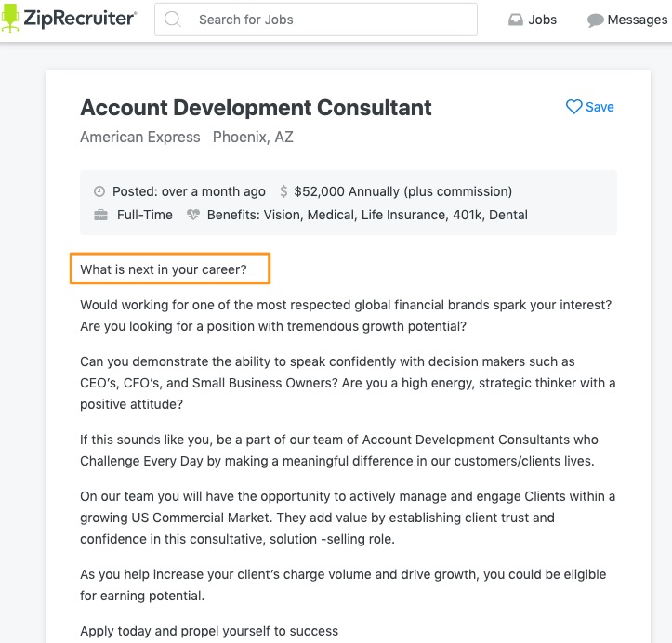Click the dollar sign salary icon

pos(283,191)
